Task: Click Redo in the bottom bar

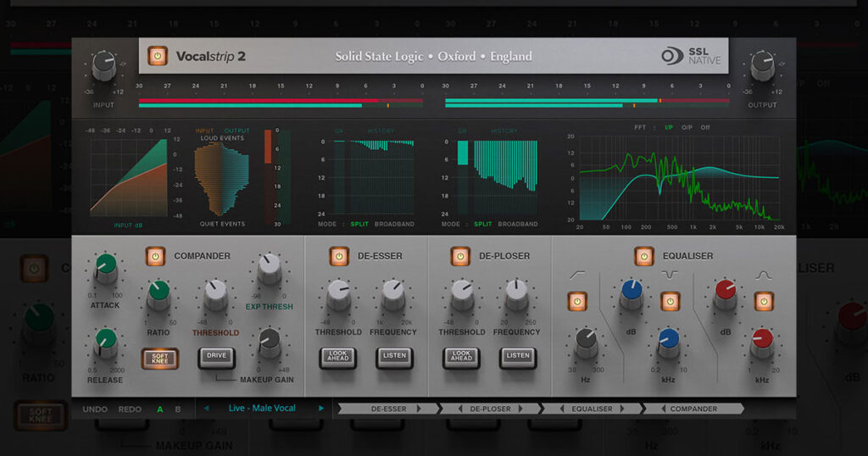Action: click(x=130, y=409)
